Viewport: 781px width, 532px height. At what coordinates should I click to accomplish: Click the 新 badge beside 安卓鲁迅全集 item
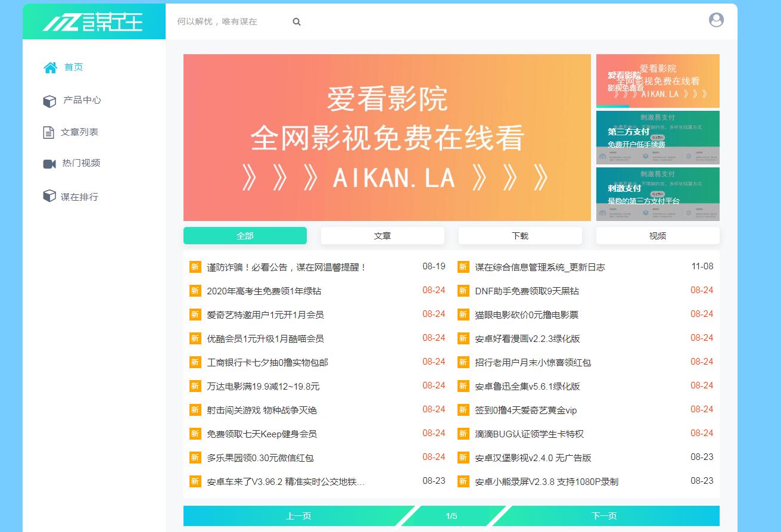click(463, 386)
